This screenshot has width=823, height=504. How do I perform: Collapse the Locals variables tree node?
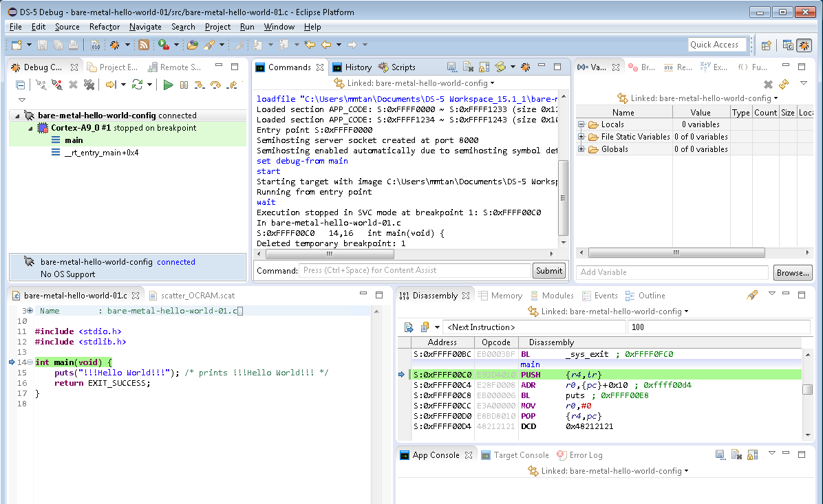pos(581,124)
